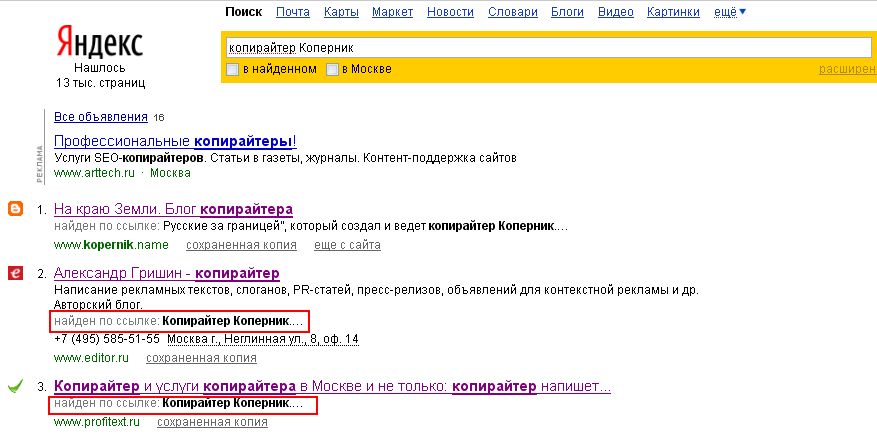Click 'еще с сайта' link
Screen dimensions: 877x436
tap(347, 245)
